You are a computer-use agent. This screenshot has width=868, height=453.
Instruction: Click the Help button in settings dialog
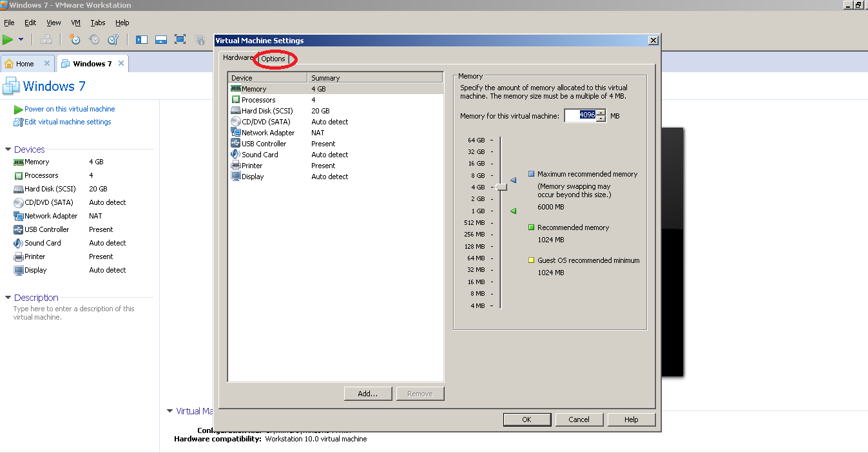[x=632, y=419]
